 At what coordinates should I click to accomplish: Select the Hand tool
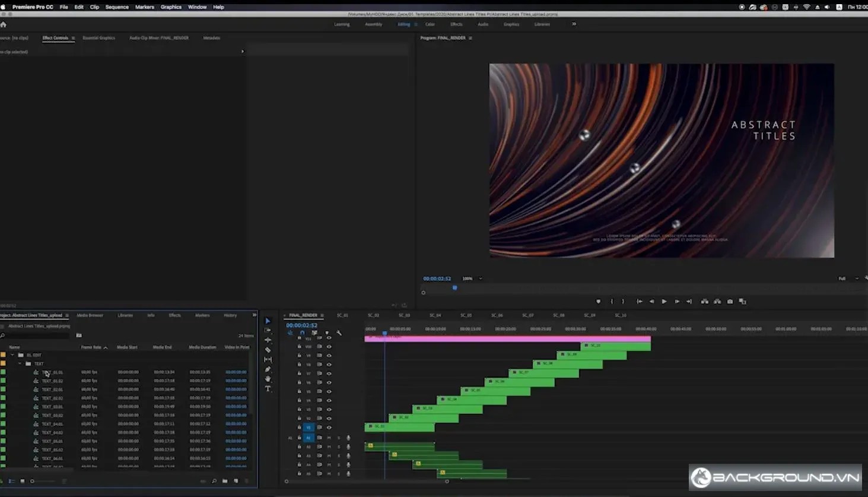point(268,379)
